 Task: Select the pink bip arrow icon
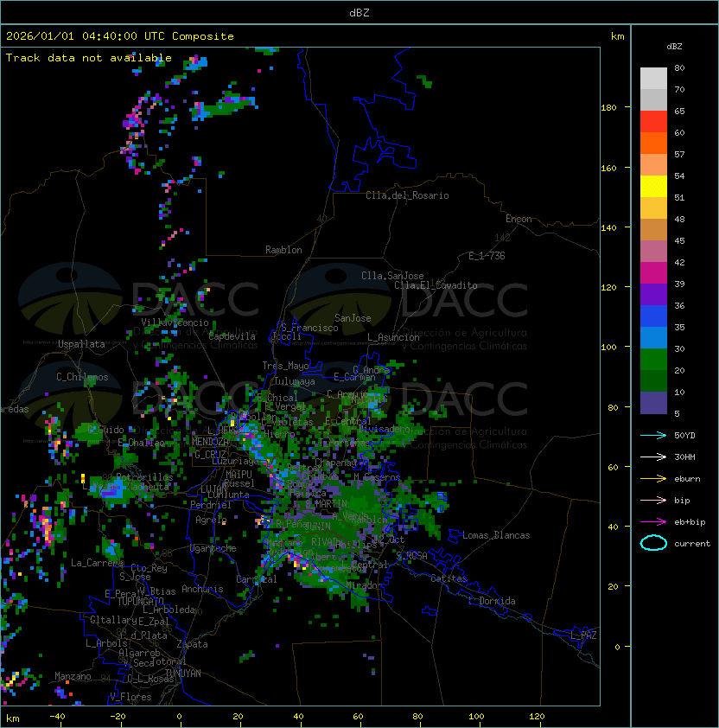point(653,500)
